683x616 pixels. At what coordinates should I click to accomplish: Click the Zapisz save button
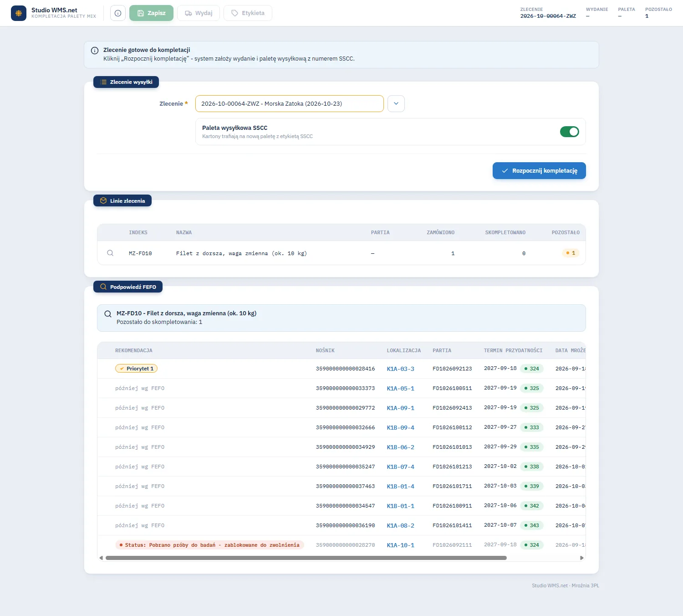pos(152,13)
